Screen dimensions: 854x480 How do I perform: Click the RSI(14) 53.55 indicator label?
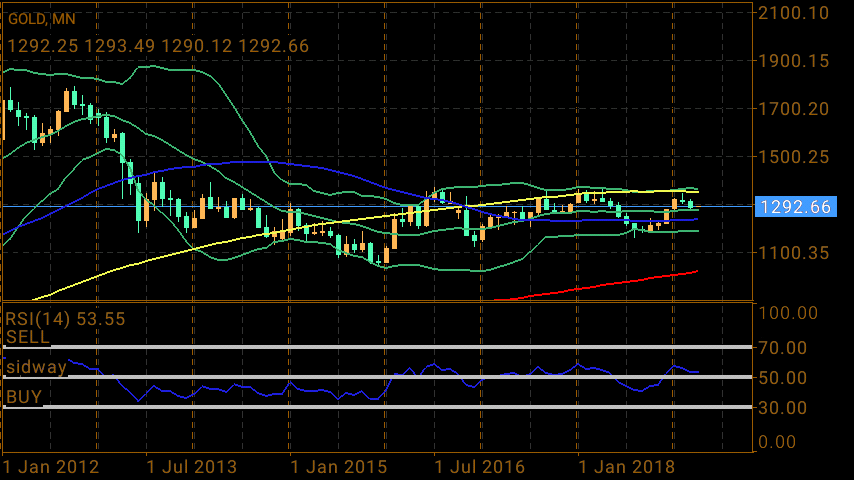click(x=65, y=319)
